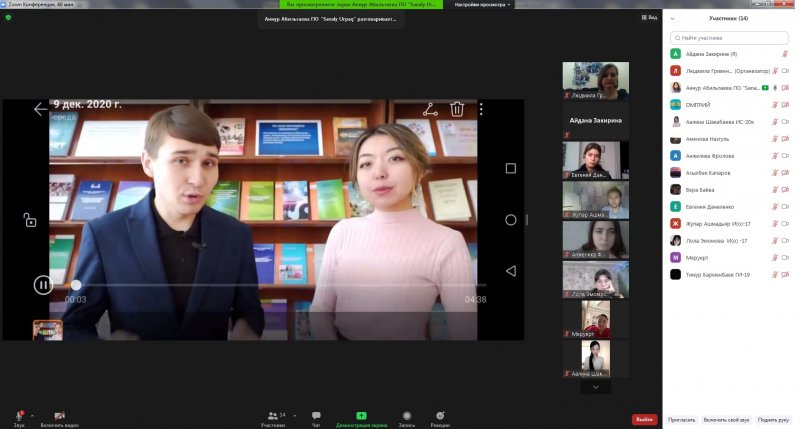800x429 pixels.
Task: Tap the triangle back navigation icon
Action: click(511, 271)
